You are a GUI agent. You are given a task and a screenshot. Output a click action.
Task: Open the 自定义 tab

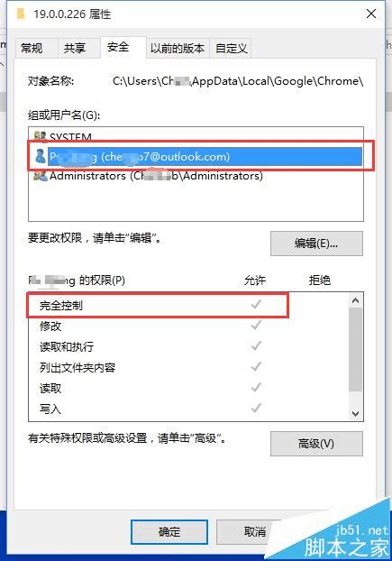pyautogui.click(x=232, y=48)
